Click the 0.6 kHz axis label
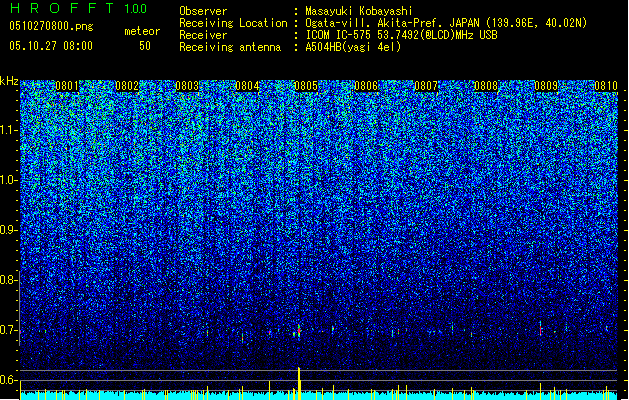Image resolution: width=629 pixels, height=400 pixels. pos(9,380)
